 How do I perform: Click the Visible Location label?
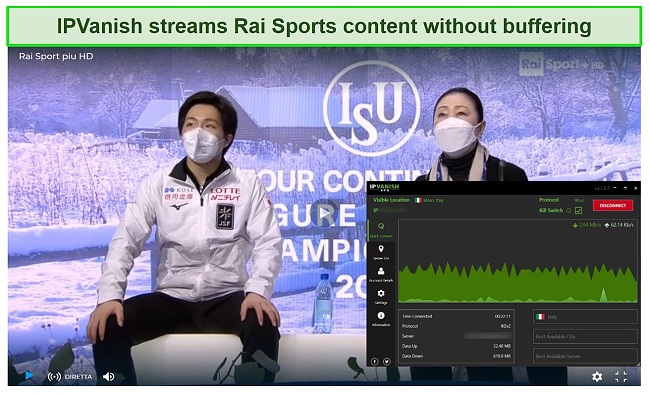click(x=391, y=200)
